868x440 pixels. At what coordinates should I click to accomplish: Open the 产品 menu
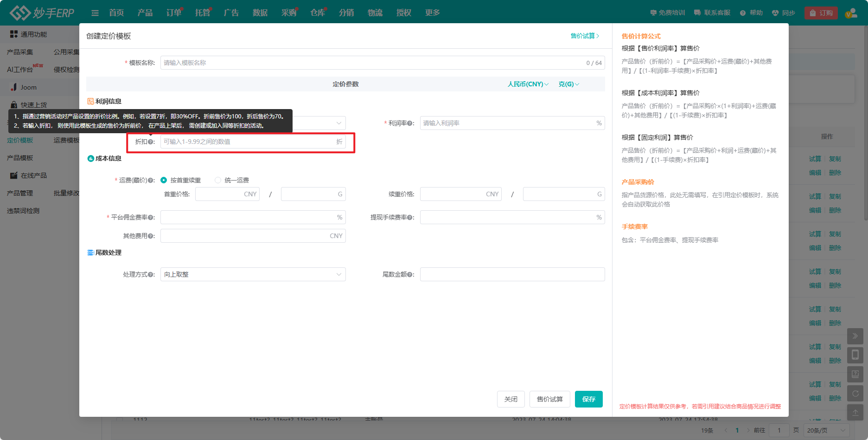coord(145,13)
